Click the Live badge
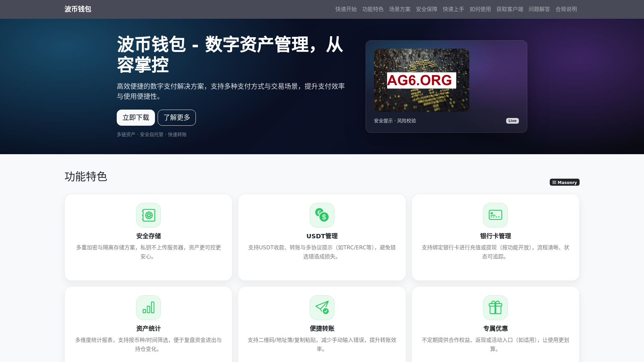Image resolution: width=644 pixels, height=362 pixels. click(x=513, y=121)
